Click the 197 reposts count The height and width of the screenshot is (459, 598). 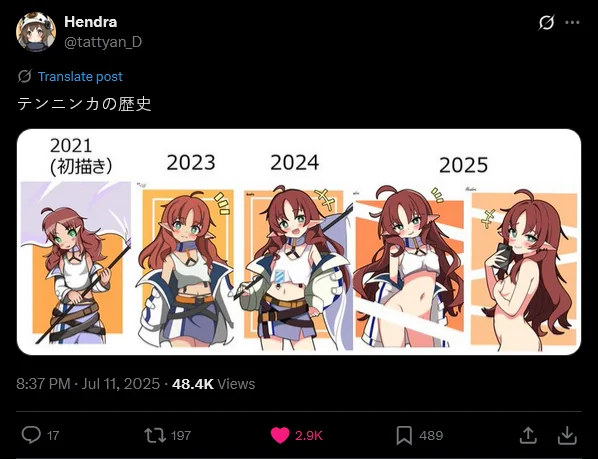point(181,435)
